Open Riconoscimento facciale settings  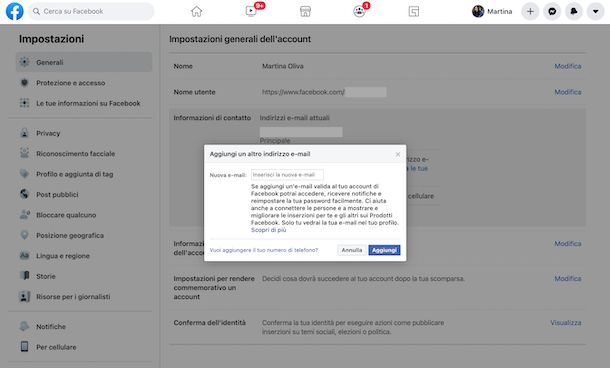pos(84,154)
